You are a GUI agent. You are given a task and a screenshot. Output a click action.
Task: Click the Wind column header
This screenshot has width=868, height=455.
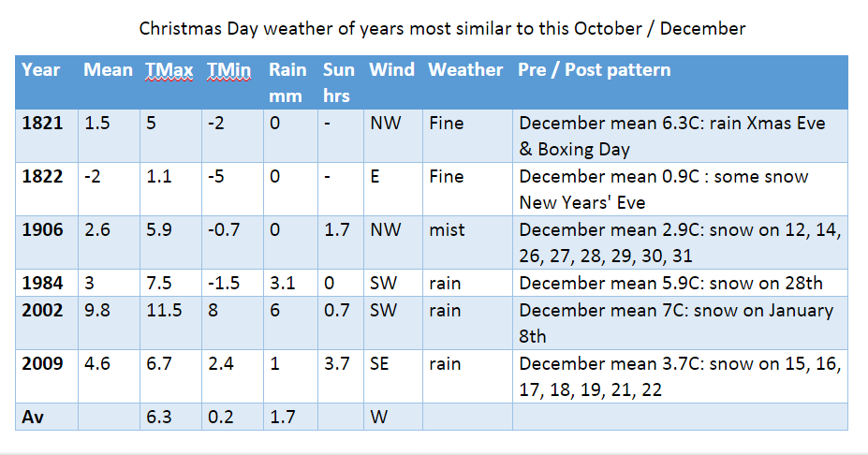tap(391, 70)
